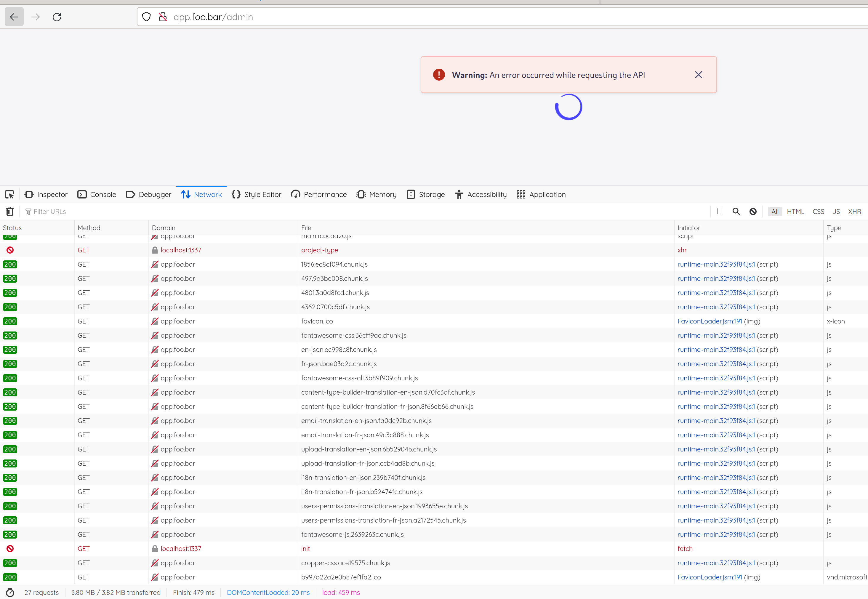The height and width of the screenshot is (599, 868).
Task: Click the permissions icon in address bar
Action: point(163,17)
